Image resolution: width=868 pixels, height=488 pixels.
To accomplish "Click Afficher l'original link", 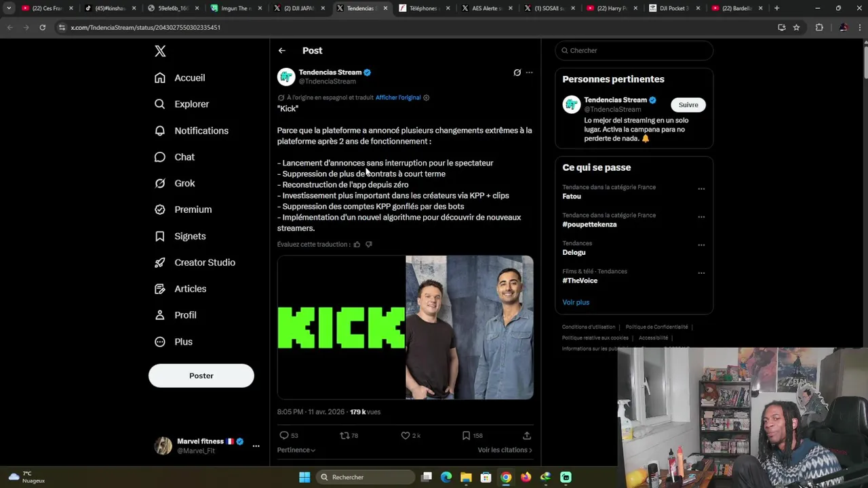I will (398, 98).
